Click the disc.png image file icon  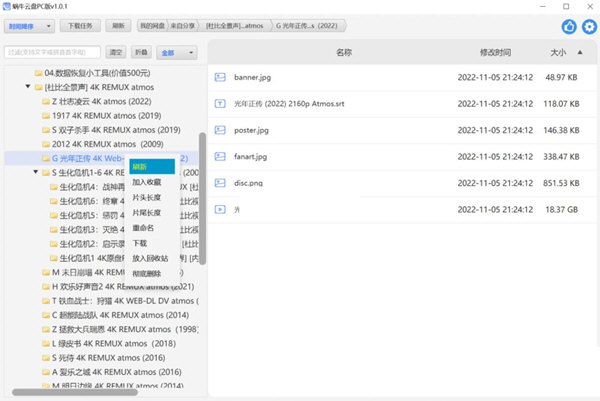[221, 183]
